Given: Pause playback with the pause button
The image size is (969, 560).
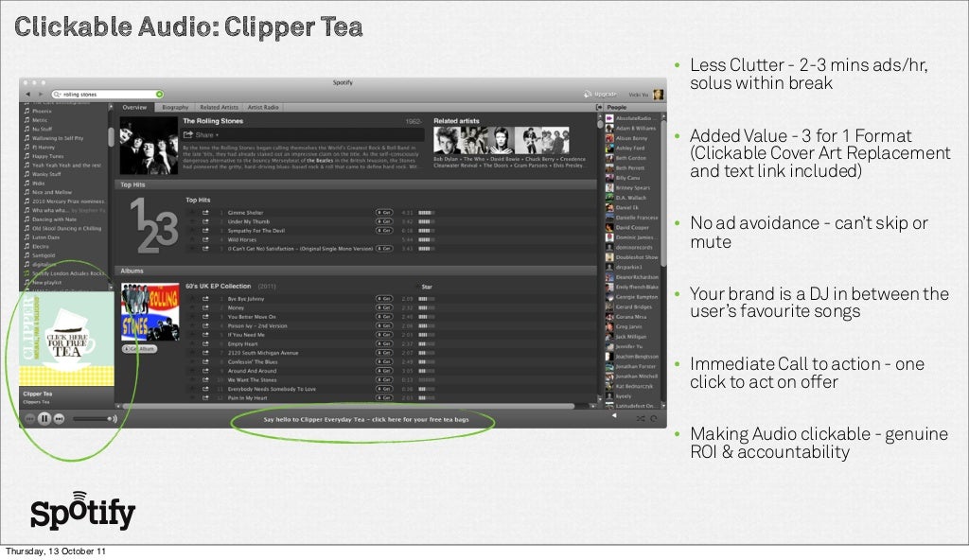Looking at the screenshot, I should [44, 418].
